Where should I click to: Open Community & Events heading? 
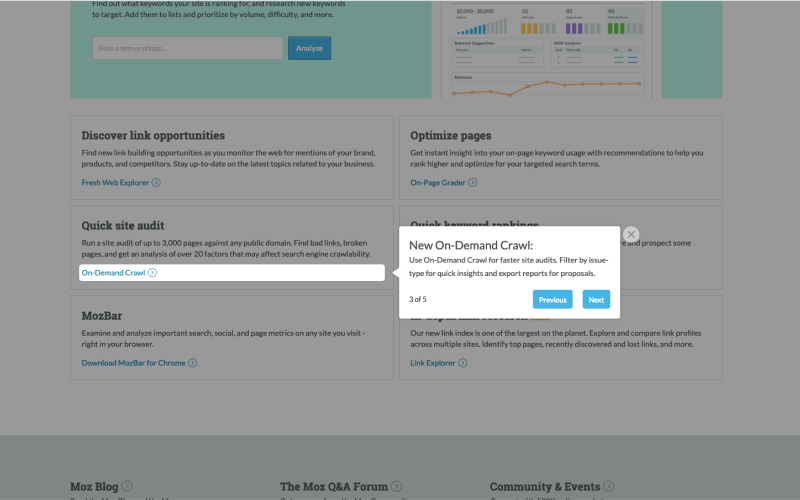coord(545,486)
